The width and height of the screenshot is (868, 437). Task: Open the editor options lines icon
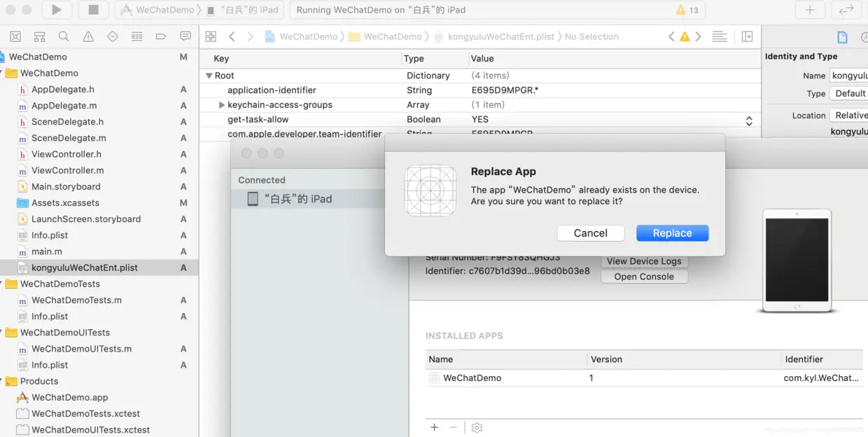[719, 36]
